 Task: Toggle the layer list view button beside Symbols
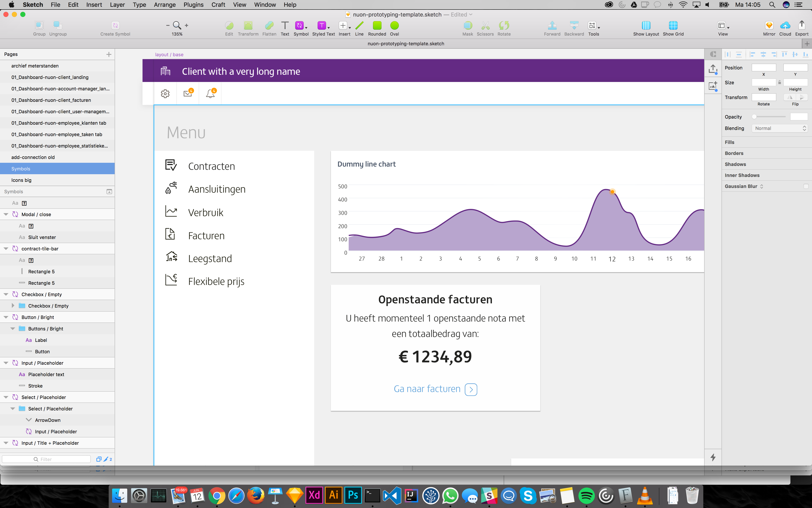pyautogui.click(x=109, y=192)
